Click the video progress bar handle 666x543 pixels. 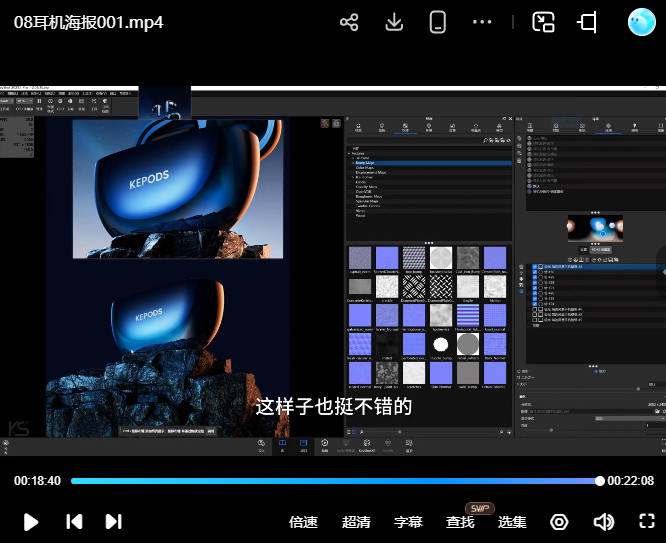coord(599,481)
